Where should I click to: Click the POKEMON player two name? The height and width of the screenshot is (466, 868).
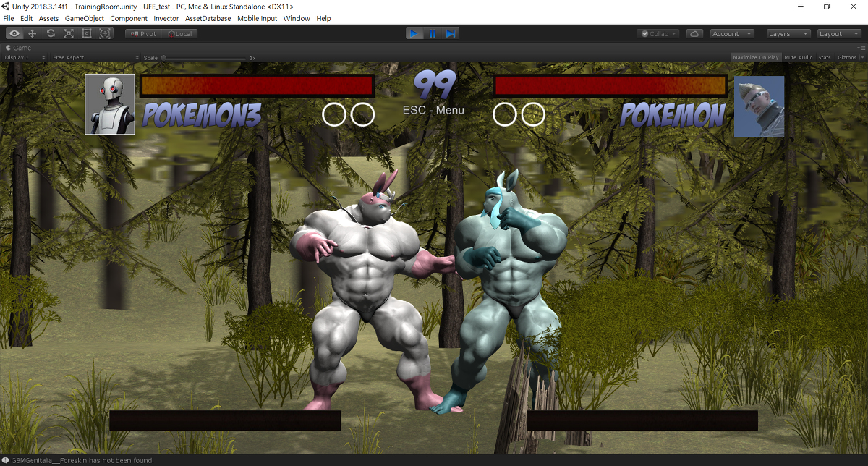673,115
